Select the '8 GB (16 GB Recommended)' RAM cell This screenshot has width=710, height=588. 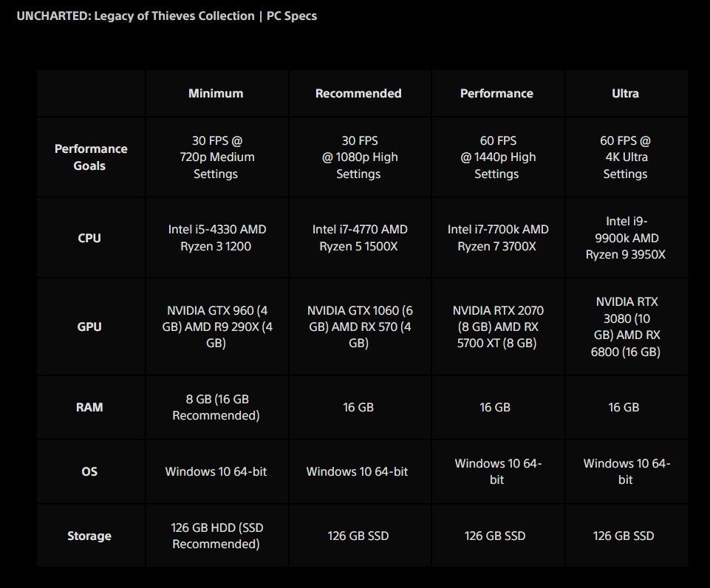coord(216,407)
